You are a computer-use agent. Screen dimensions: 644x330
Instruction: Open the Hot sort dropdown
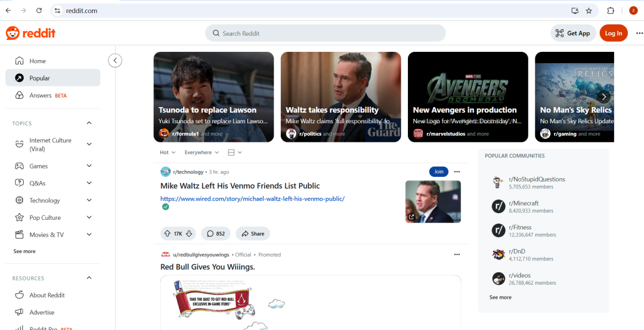coord(168,152)
